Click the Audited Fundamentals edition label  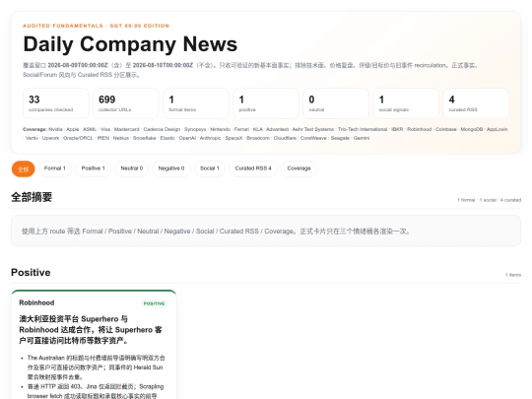coord(96,26)
